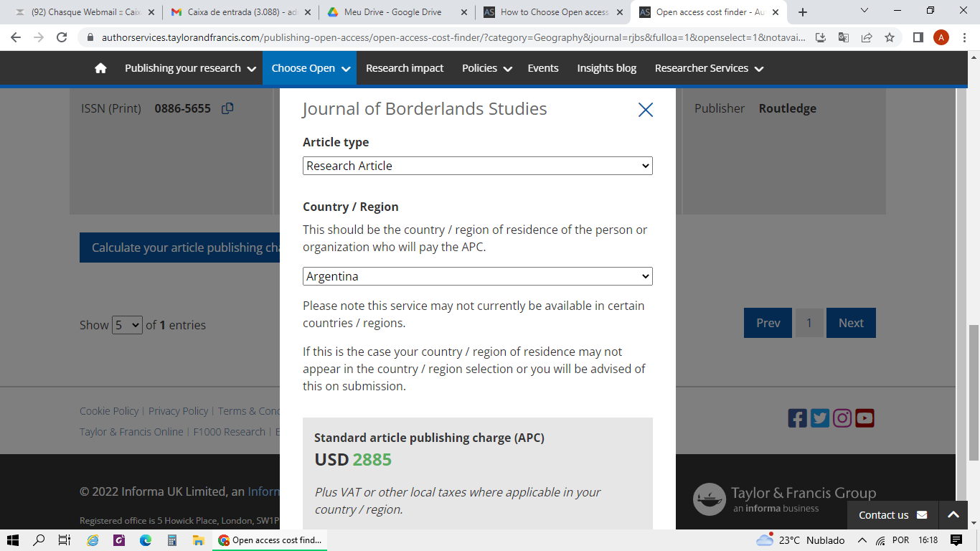
Task: Change the Show entries count dropdown
Action: click(127, 325)
